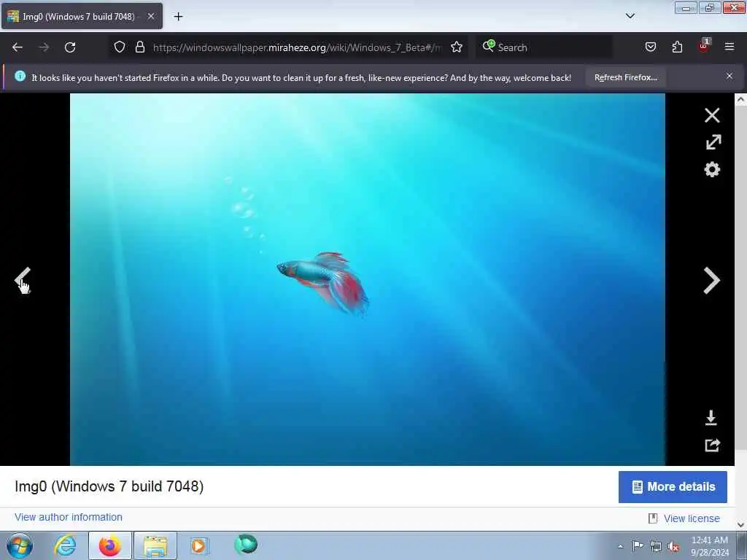Click the Search box in toolbar

pos(544,47)
